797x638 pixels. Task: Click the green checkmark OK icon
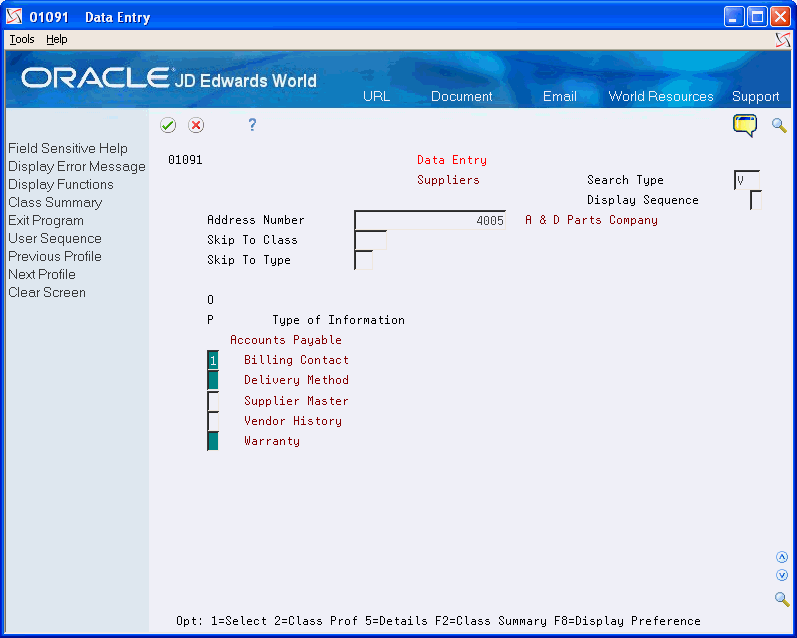[x=168, y=125]
